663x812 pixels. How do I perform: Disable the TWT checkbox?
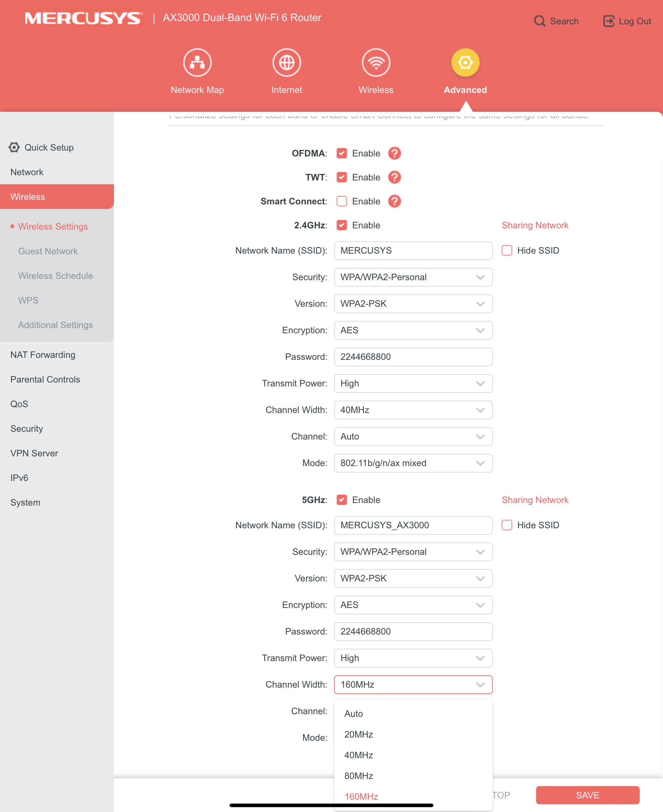(x=342, y=177)
